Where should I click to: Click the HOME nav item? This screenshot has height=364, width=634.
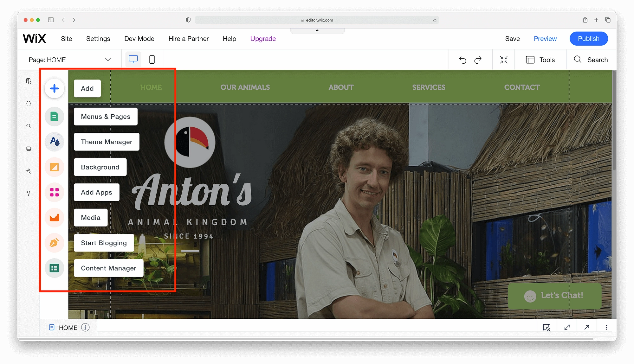pyautogui.click(x=151, y=87)
